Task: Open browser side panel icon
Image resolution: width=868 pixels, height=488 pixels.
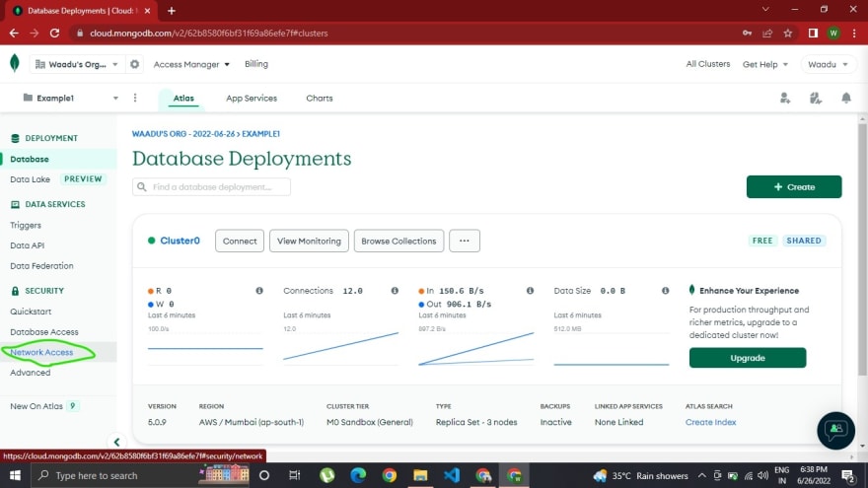Action: (813, 34)
